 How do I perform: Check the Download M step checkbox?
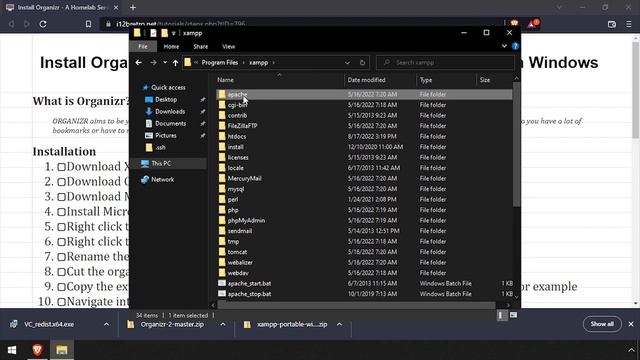pos(61,197)
